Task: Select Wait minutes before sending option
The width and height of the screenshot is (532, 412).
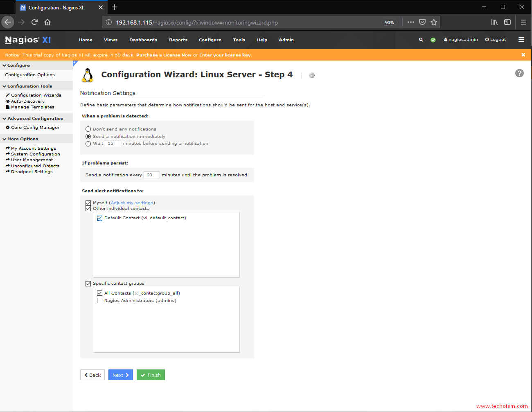Action: [x=88, y=144]
